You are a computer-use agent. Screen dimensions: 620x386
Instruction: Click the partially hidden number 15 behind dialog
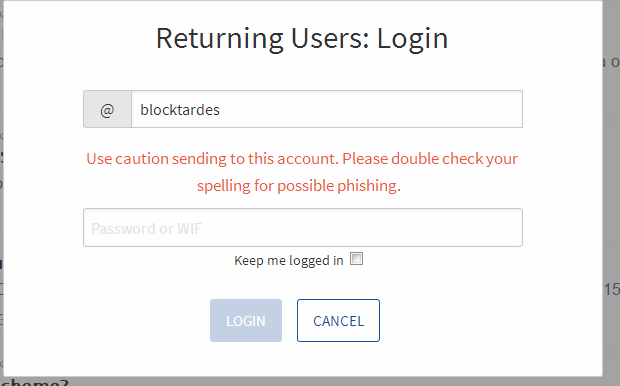(x=612, y=290)
